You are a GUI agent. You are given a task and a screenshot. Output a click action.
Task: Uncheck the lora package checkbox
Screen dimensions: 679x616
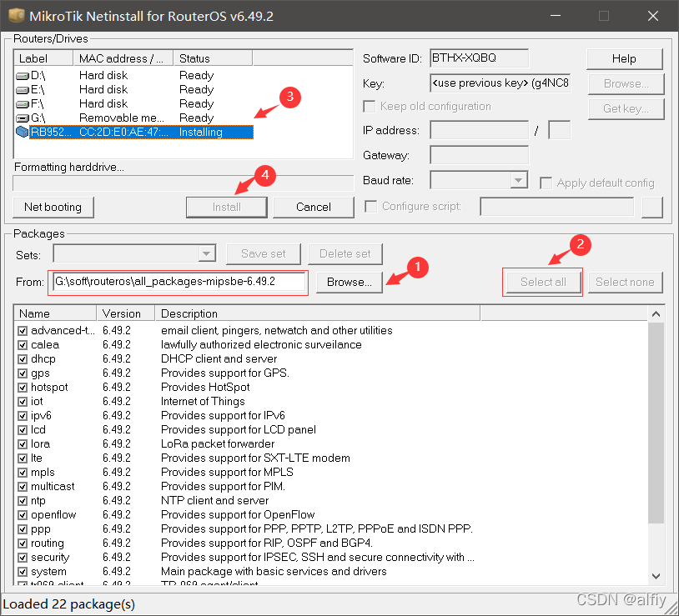tap(23, 444)
